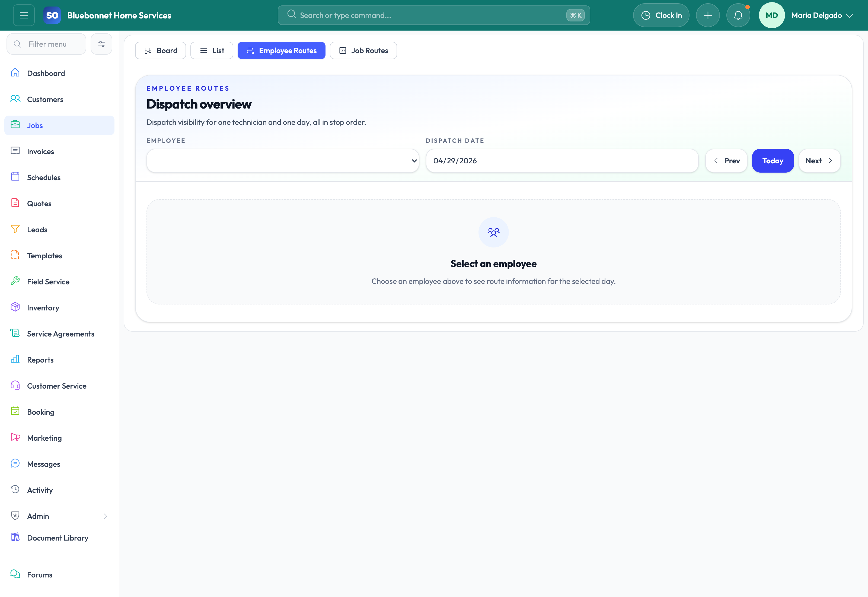Click the Service Agreements scroll icon

(15, 333)
